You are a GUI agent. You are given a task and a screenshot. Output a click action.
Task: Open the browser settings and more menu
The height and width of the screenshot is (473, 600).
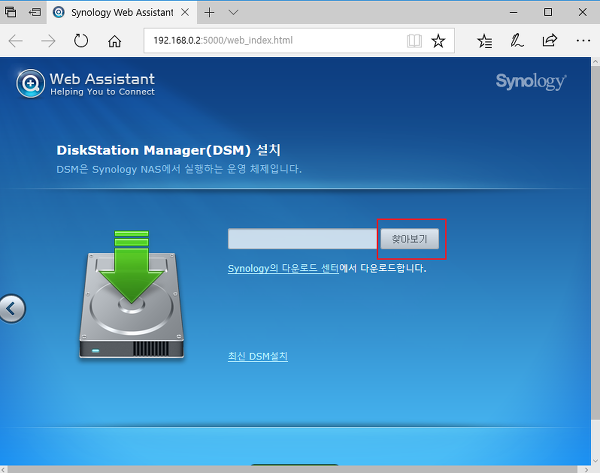point(583,40)
